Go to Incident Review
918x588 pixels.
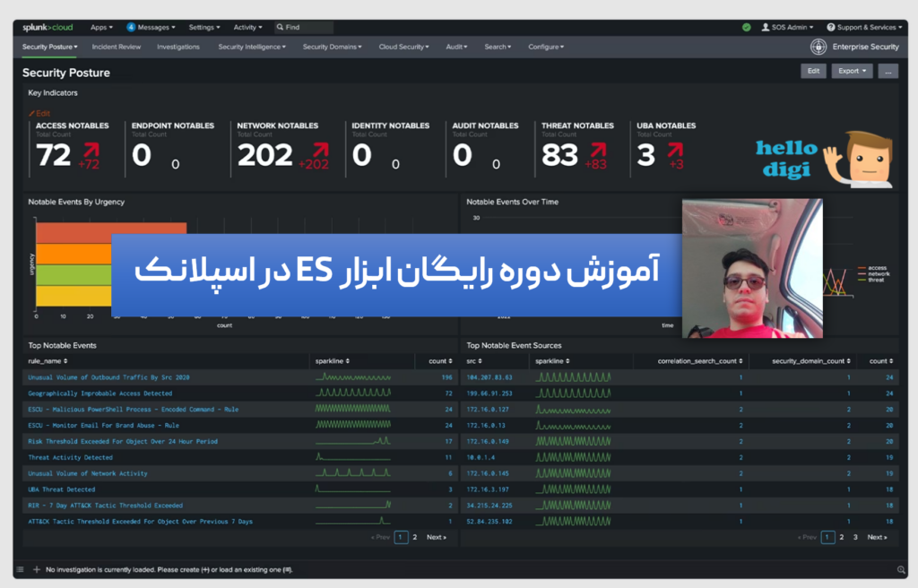[116, 47]
